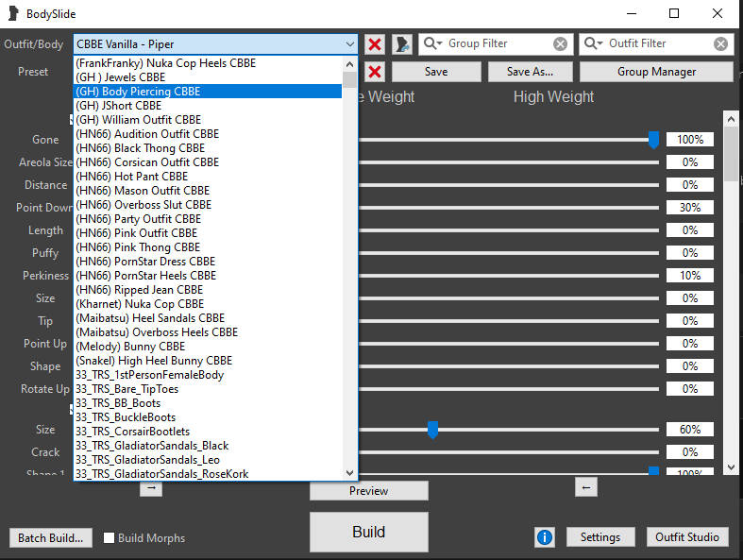The width and height of the screenshot is (743, 560).
Task: Click the large Build button
Action: (x=368, y=532)
